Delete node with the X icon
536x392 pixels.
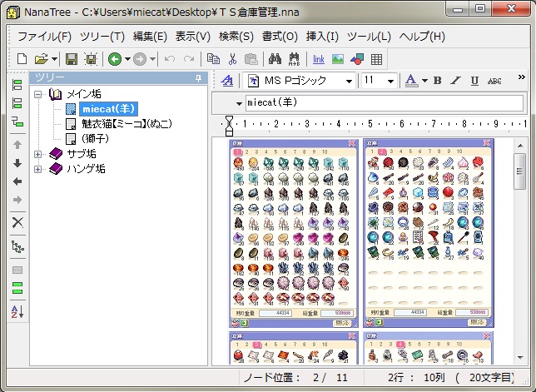pos(17,222)
